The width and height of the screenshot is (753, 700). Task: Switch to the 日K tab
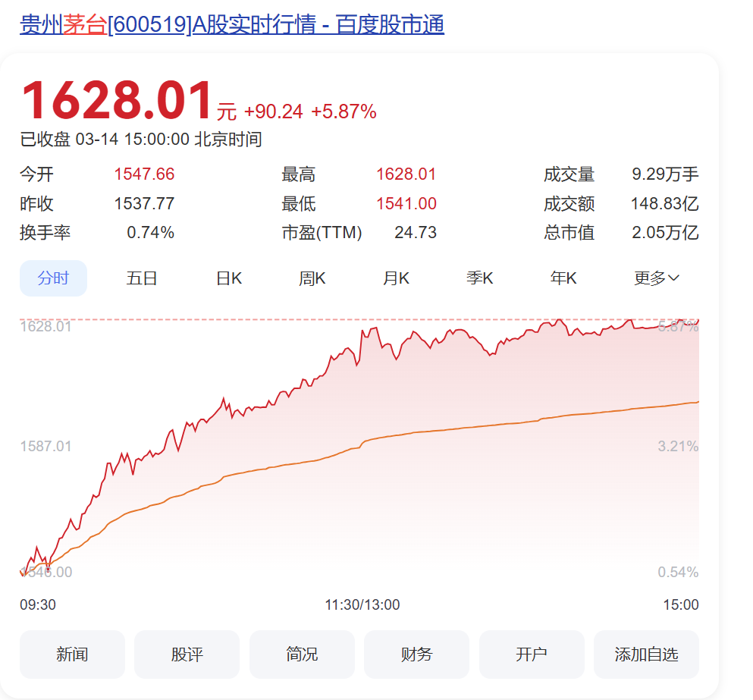[229, 278]
